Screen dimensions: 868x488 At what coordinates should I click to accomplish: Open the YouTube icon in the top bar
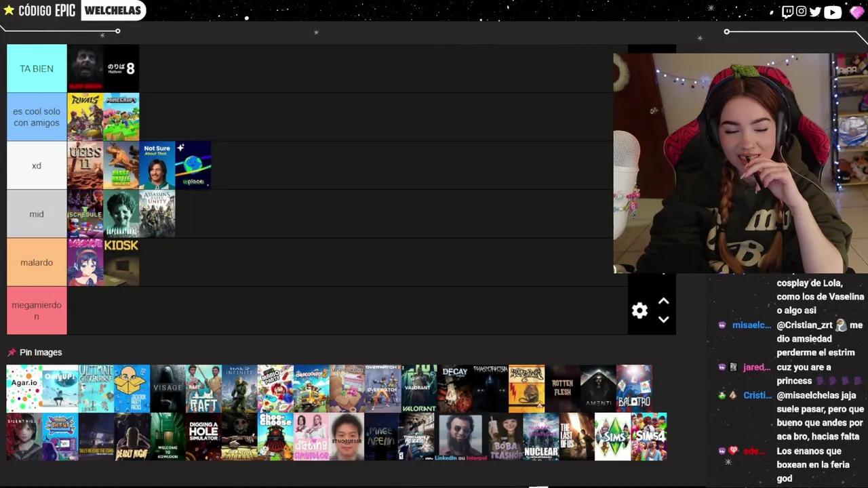point(833,12)
